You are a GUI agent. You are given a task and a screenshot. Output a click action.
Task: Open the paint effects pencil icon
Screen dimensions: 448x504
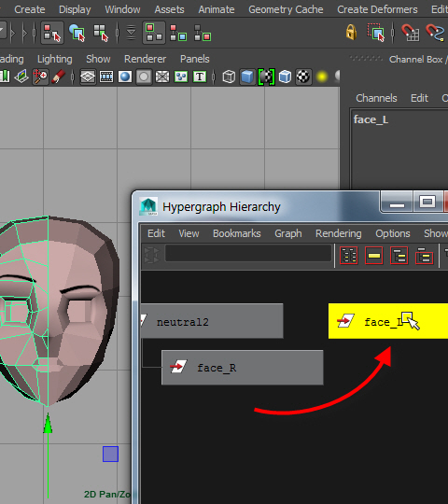pos(59,77)
